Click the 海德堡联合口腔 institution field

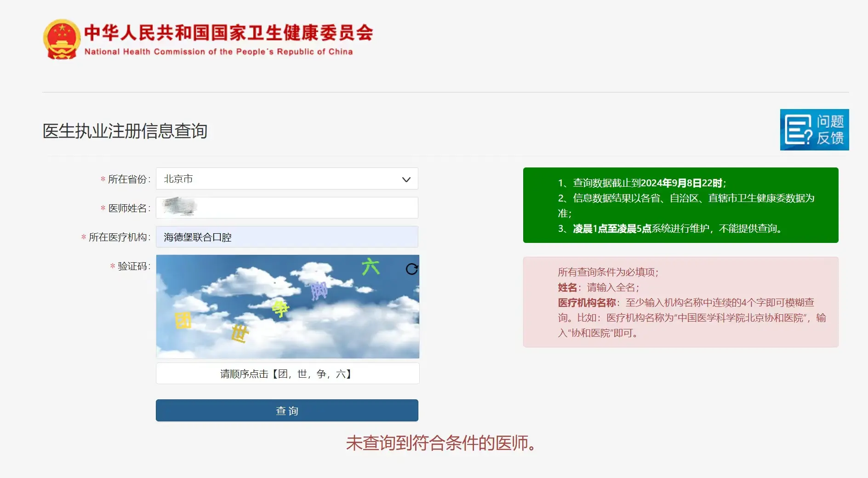click(286, 237)
